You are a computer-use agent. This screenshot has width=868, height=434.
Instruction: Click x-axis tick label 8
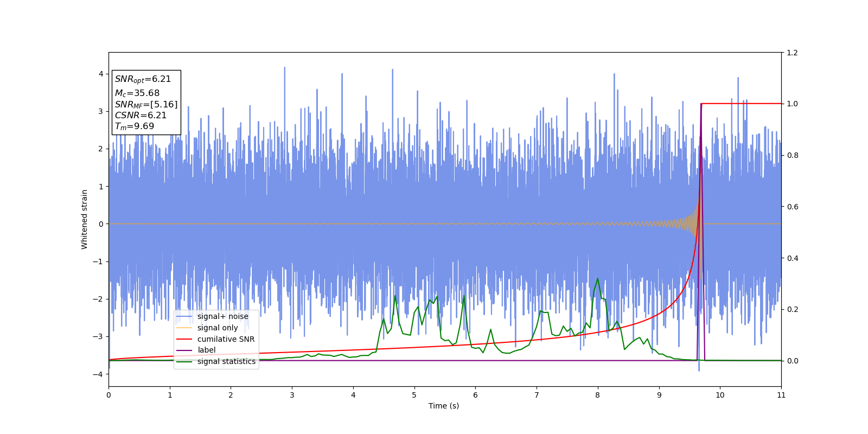tap(598, 395)
